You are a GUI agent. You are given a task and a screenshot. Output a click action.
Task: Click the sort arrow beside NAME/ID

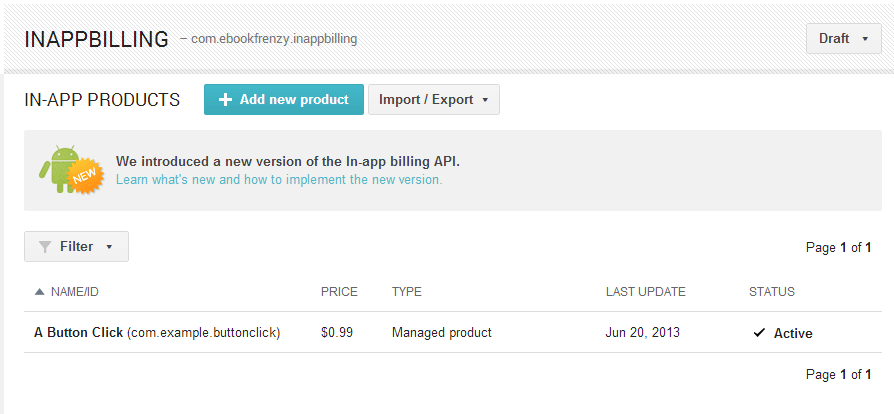point(39,292)
